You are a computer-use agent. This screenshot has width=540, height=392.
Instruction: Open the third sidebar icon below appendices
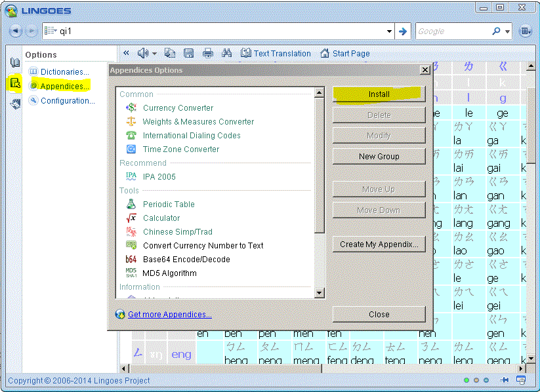coord(15,104)
